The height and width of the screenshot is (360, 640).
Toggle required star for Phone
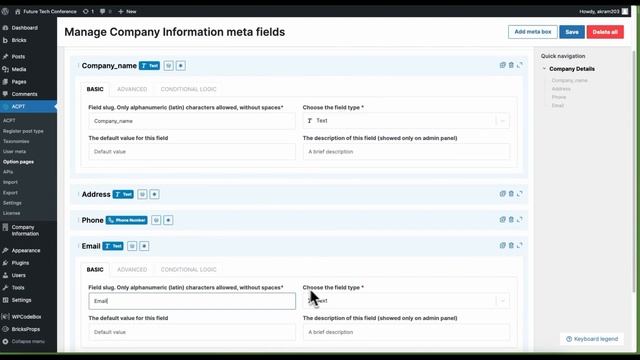pyautogui.click(x=169, y=220)
